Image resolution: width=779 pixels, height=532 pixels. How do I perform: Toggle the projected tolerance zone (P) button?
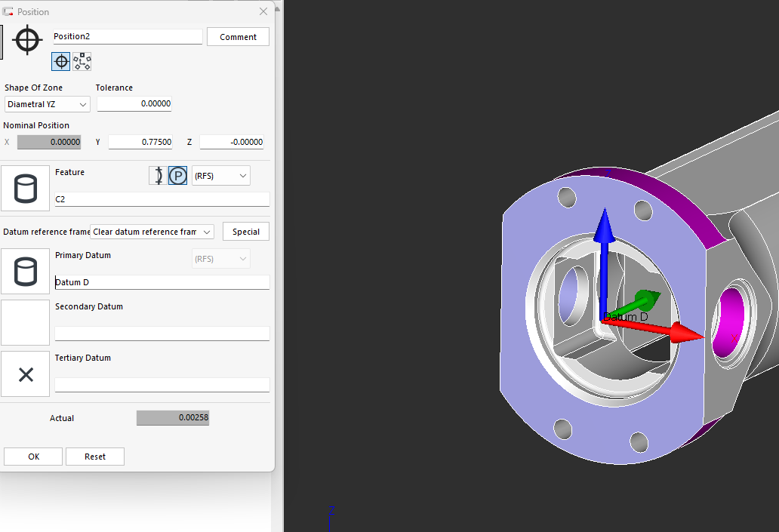177,176
